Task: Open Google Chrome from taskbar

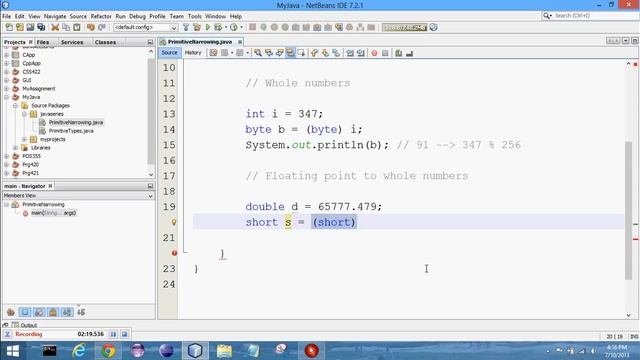Action: [x=108, y=351]
